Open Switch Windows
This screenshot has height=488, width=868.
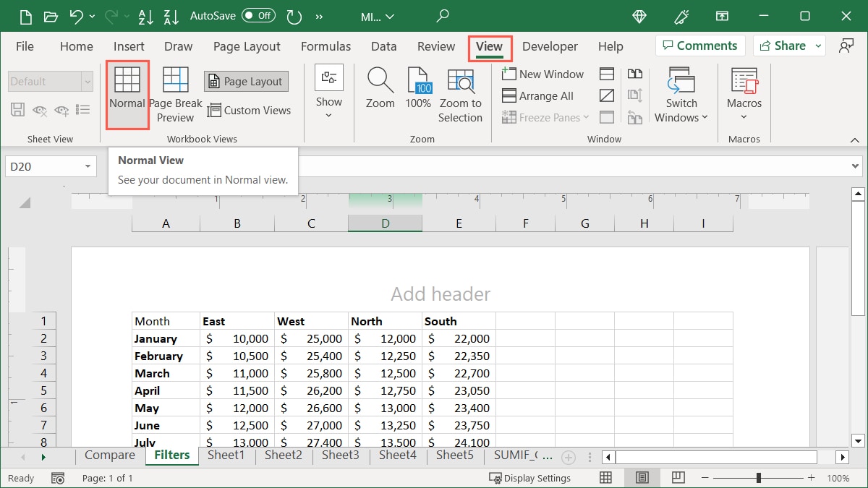681,95
